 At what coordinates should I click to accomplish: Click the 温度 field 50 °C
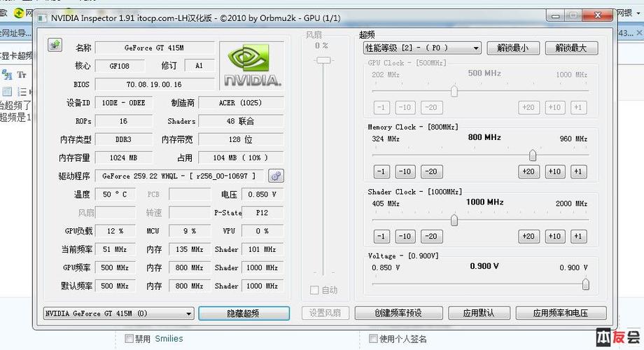[115, 195]
